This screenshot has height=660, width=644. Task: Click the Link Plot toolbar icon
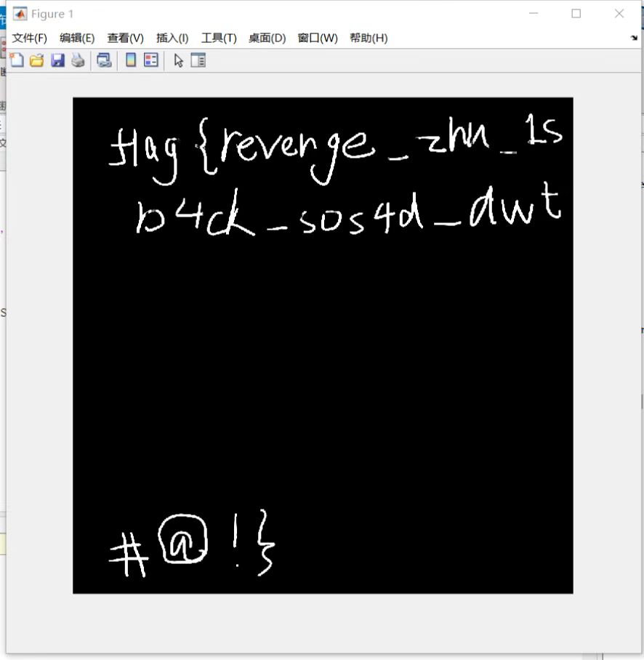104,60
